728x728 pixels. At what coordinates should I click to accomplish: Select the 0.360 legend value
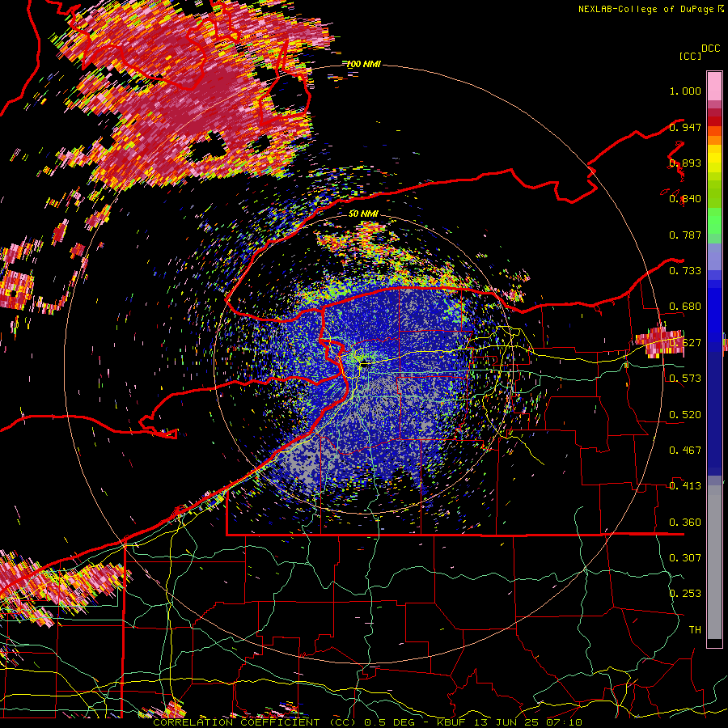tap(685, 523)
